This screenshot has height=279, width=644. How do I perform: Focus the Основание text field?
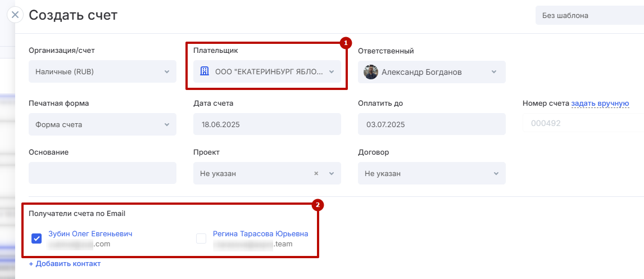tap(102, 173)
